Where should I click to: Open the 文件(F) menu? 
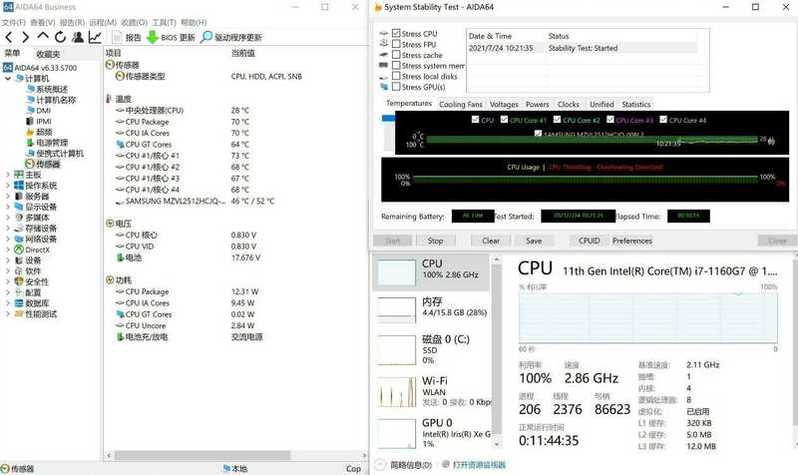point(14,22)
